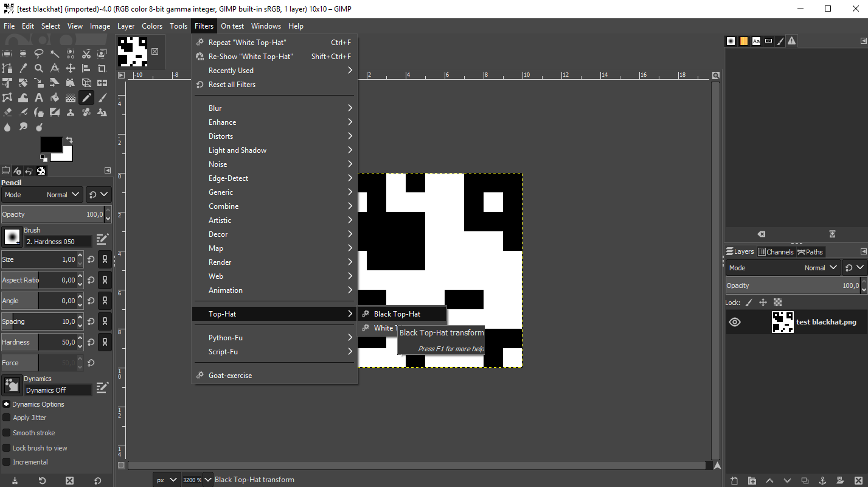Click the new layer icon in Layers panel
The height and width of the screenshot is (487, 868).
734,481
